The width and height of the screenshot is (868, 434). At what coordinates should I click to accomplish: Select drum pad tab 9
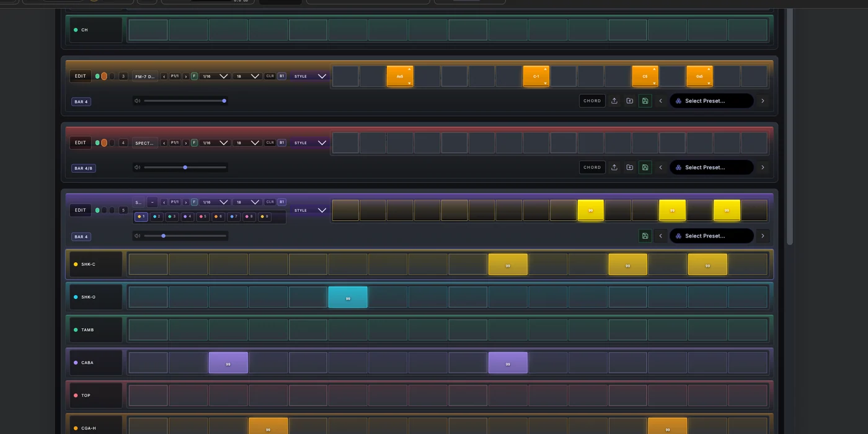click(x=265, y=217)
